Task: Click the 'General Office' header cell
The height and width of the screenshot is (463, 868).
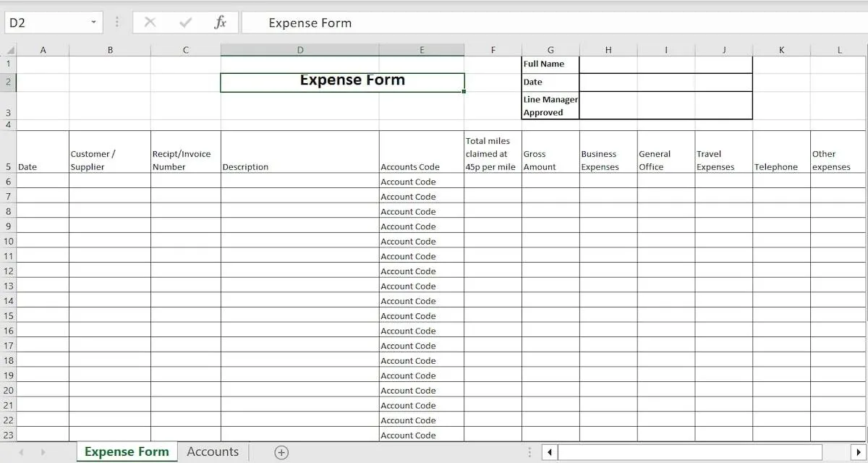Action: pyautogui.click(x=666, y=152)
